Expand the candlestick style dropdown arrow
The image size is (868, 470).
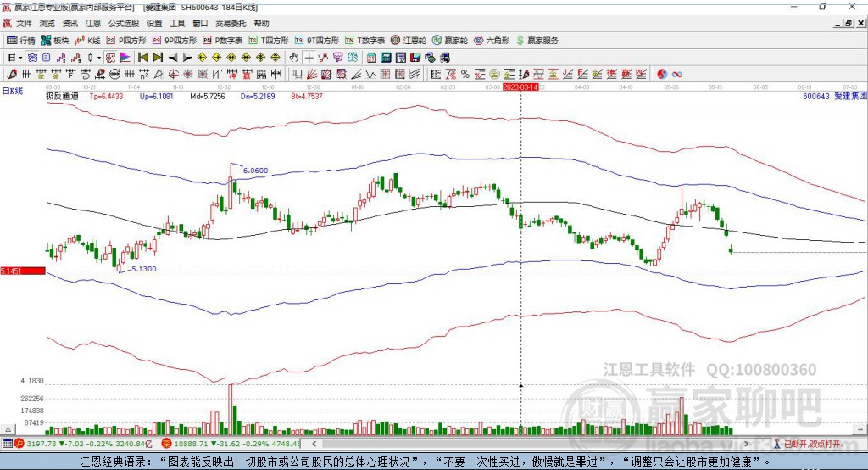[x=99, y=58]
